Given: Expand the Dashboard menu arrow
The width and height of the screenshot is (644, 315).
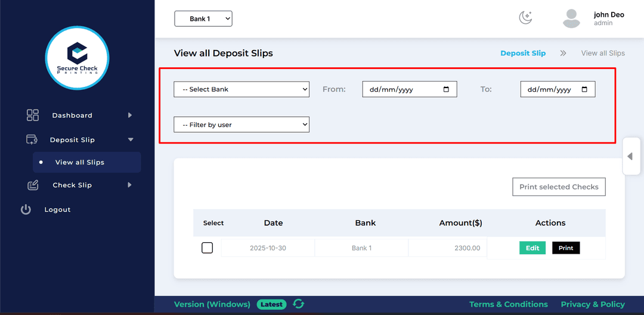Looking at the screenshot, I should [130, 115].
